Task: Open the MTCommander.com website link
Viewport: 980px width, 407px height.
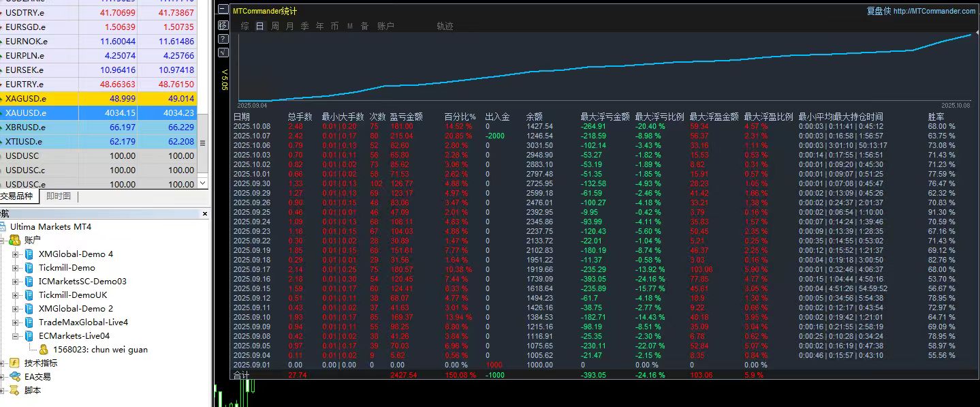Action: [x=933, y=11]
